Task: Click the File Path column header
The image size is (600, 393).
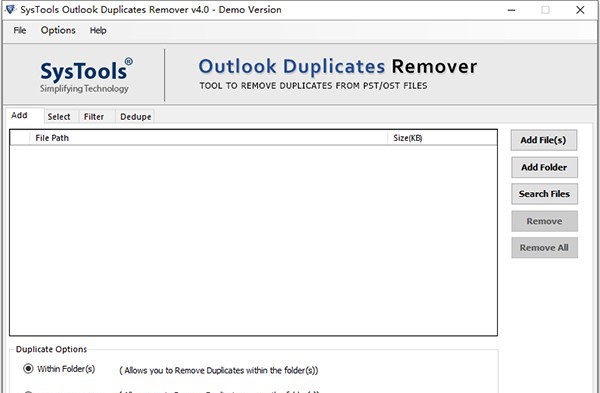Action: [x=208, y=138]
